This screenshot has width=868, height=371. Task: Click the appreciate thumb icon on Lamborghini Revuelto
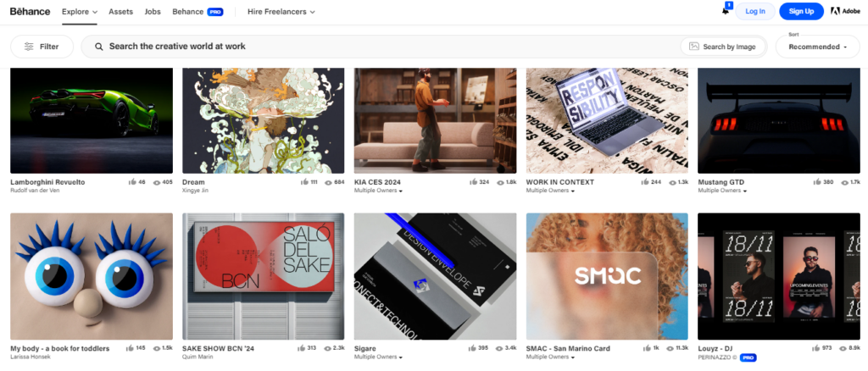pyautogui.click(x=132, y=182)
